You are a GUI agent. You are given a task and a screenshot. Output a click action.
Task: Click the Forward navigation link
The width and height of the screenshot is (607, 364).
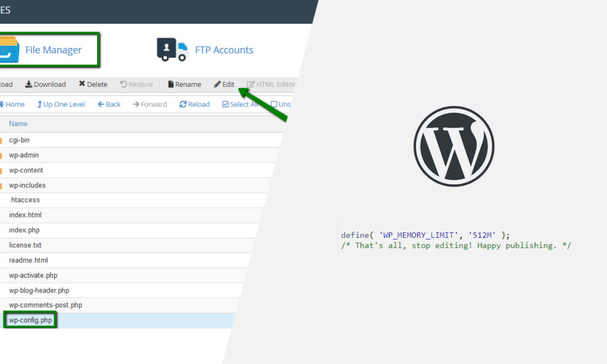pos(149,104)
